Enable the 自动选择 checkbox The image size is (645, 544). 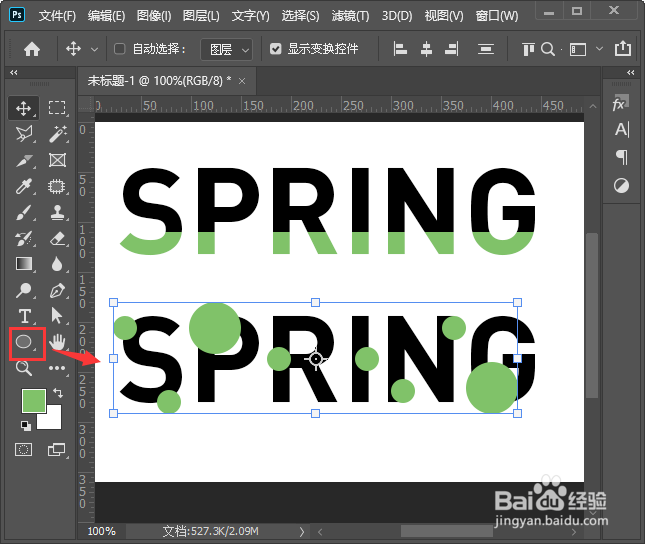(x=119, y=49)
